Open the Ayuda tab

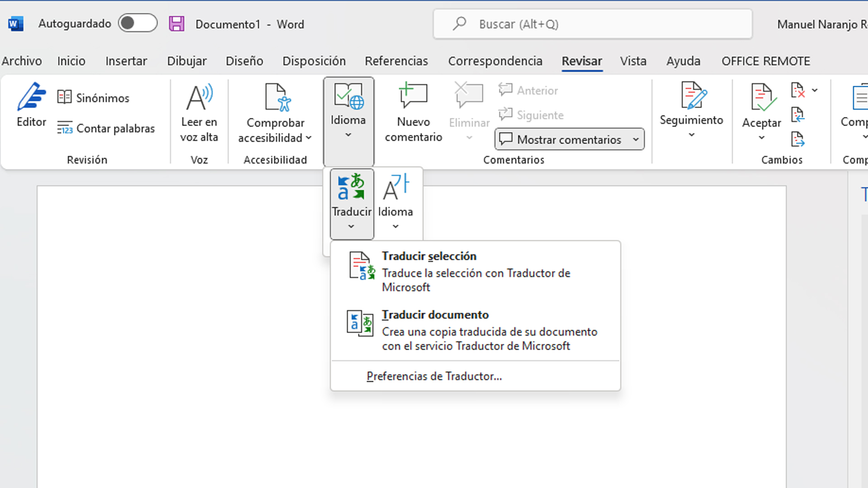[683, 61]
